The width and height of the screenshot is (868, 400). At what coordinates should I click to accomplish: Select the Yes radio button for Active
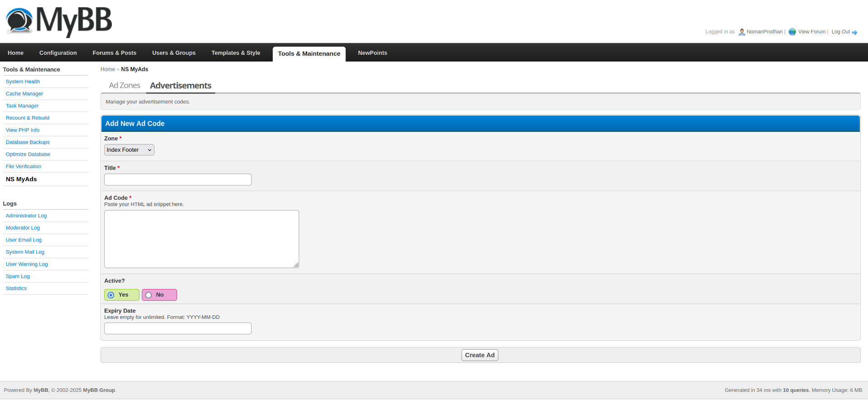(x=111, y=295)
